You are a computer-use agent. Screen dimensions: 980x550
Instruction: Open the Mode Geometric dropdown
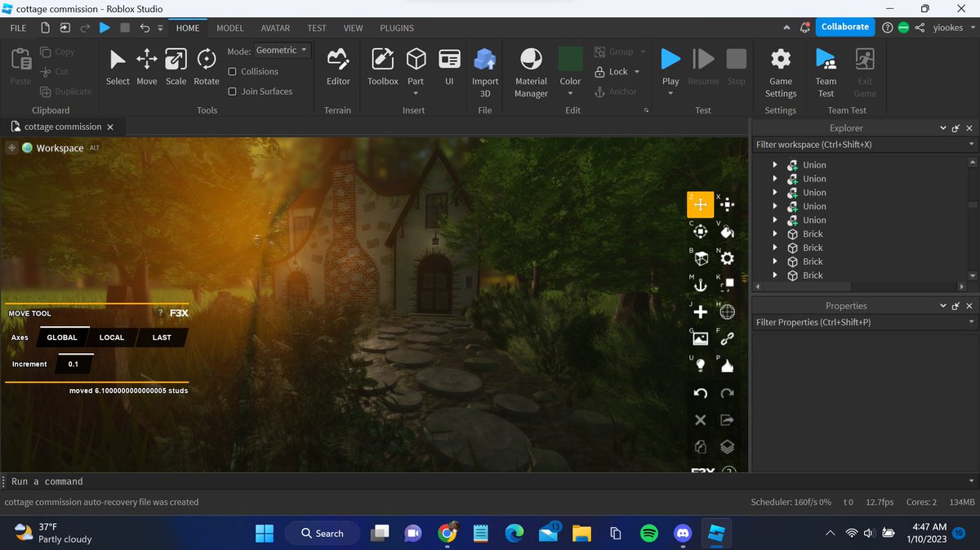283,51
